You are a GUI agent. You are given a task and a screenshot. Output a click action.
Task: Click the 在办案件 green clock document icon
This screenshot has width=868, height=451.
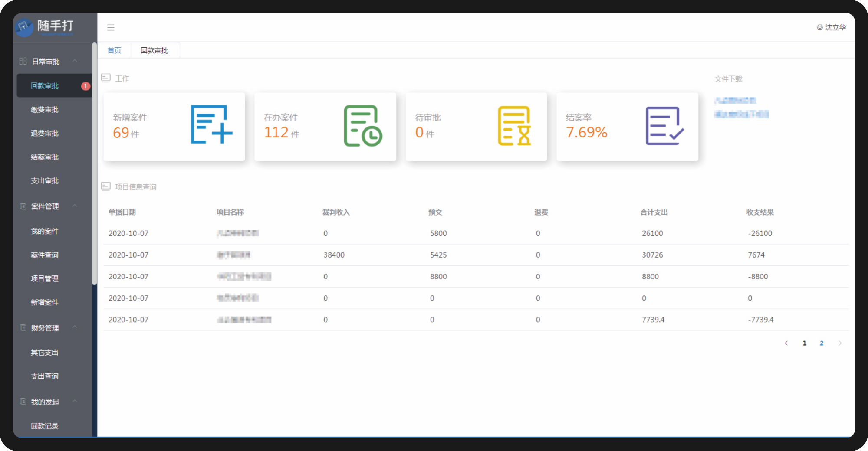tap(363, 126)
